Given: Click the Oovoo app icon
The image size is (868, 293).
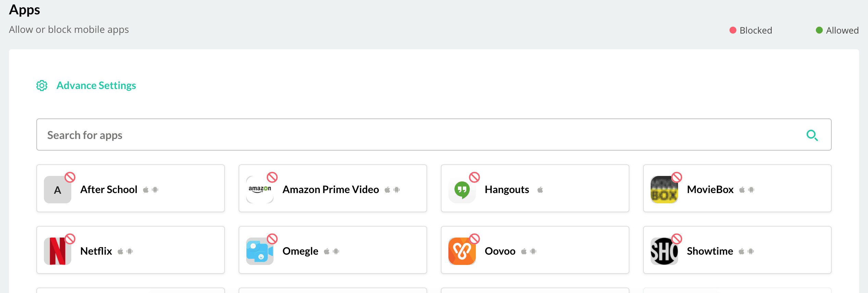Looking at the screenshot, I should coord(462,252).
